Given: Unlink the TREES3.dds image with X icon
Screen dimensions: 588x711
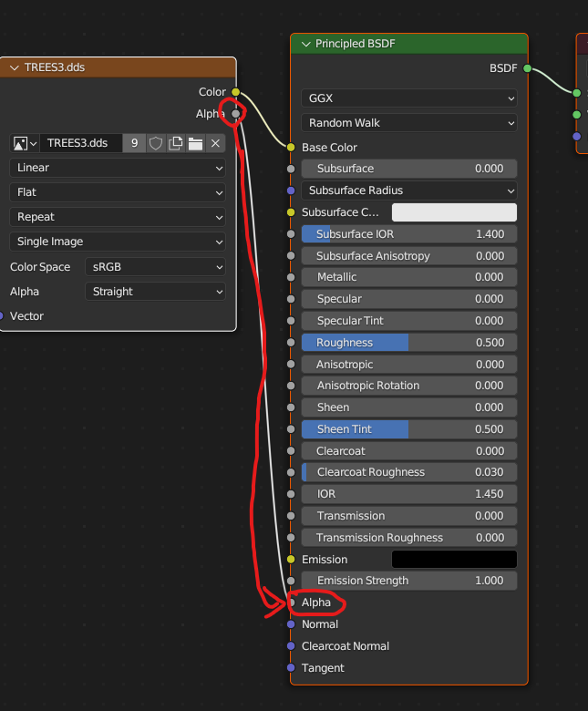Looking at the screenshot, I should 215,143.
